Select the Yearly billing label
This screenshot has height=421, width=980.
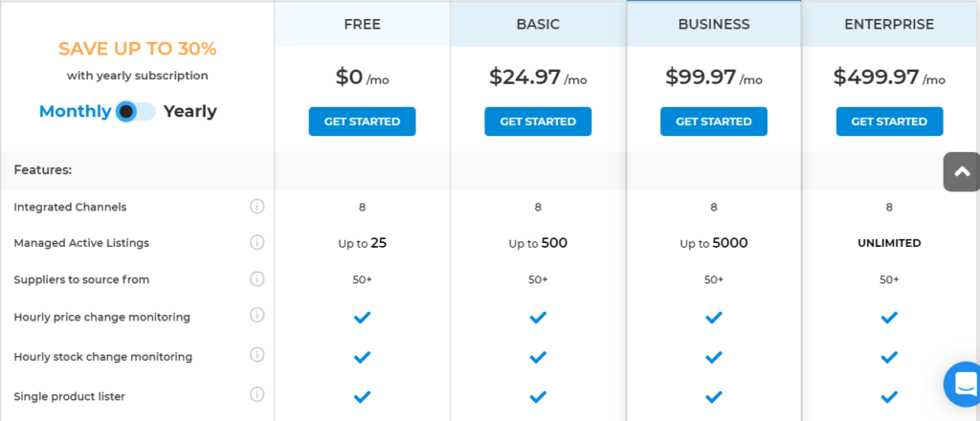click(x=190, y=112)
